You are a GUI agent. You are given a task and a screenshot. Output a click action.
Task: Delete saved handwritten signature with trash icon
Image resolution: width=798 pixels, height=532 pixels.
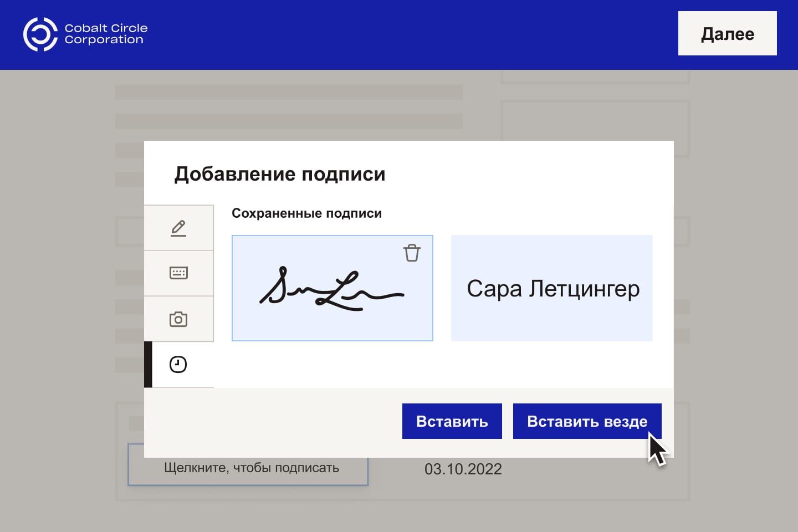point(412,253)
